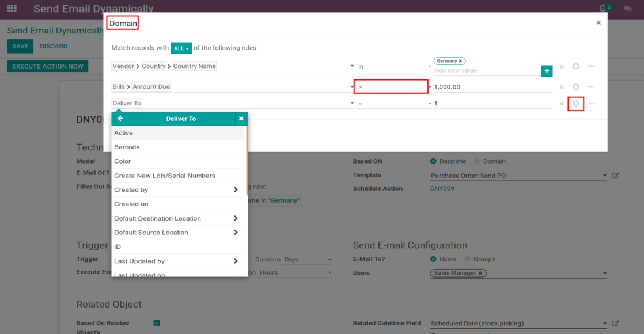Open the apps grid menu icon
Viewport: 644px width, 334px height.
pos(12,9)
